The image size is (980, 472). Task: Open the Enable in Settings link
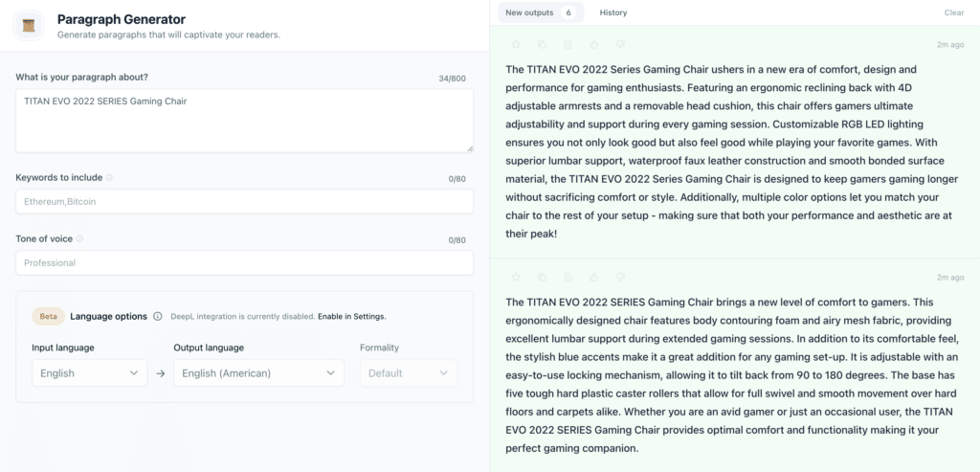click(x=352, y=316)
